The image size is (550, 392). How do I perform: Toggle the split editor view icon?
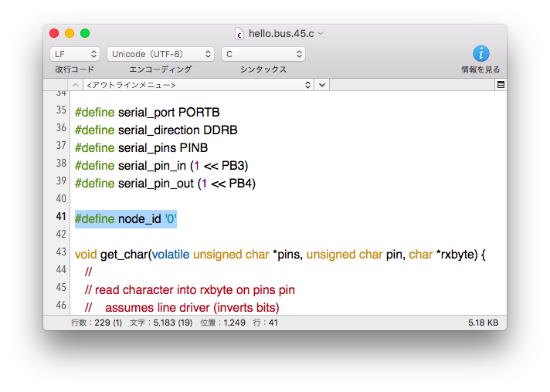tap(501, 84)
